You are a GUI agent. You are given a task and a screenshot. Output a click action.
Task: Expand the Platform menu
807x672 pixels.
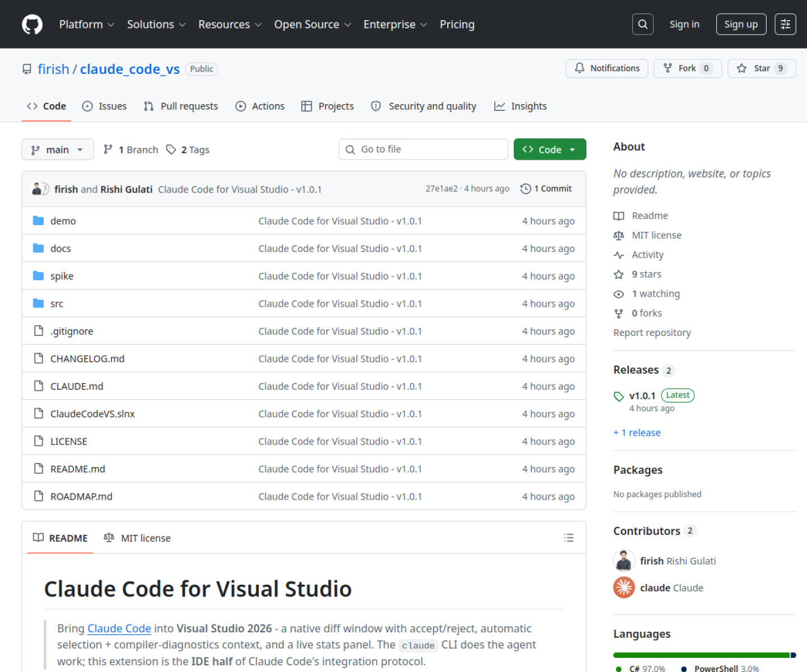pyautogui.click(x=87, y=25)
